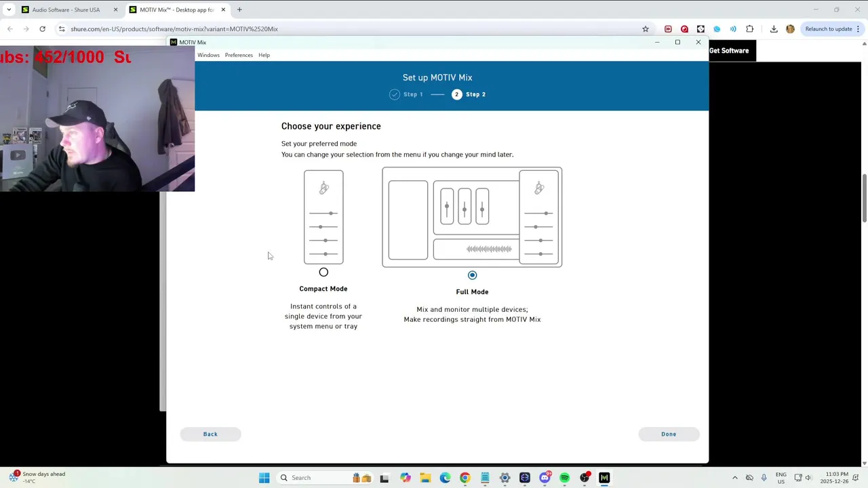Click the site information icon in address bar
This screenshot has width=868, height=488.
(x=62, y=29)
